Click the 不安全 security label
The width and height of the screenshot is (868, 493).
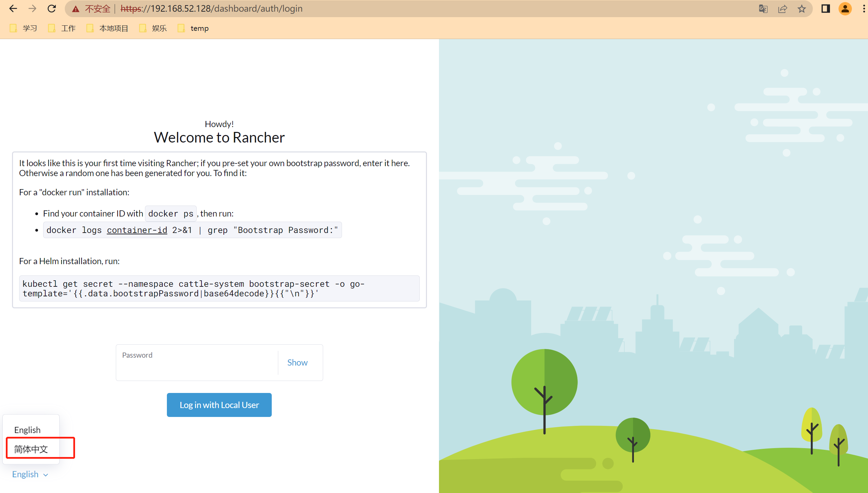tap(98, 9)
